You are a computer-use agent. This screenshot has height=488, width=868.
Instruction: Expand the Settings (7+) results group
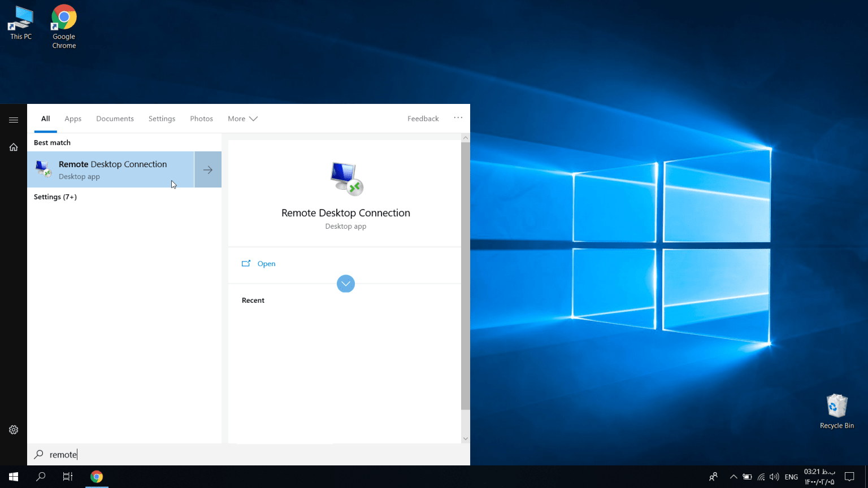(55, 197)
